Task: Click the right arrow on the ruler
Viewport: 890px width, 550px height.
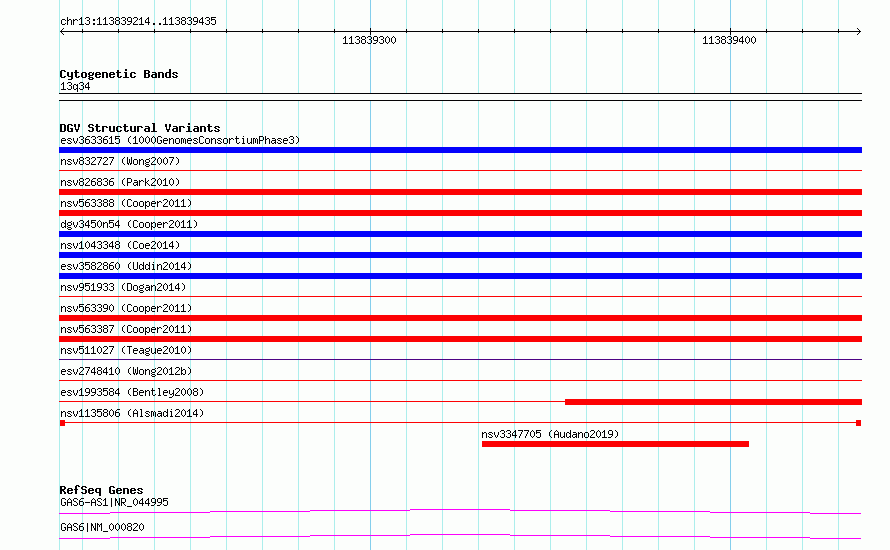Action: point(859,32)
